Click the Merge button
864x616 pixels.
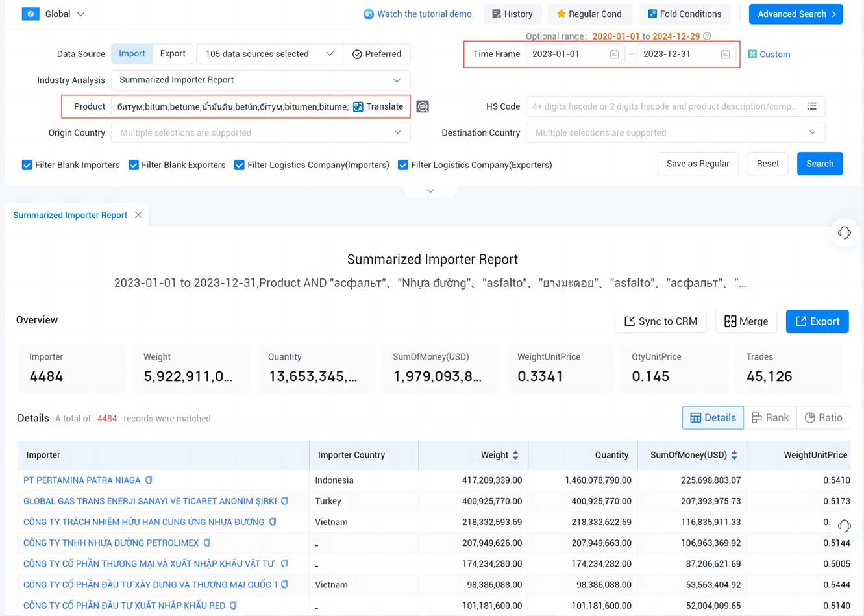pos(747,321)
